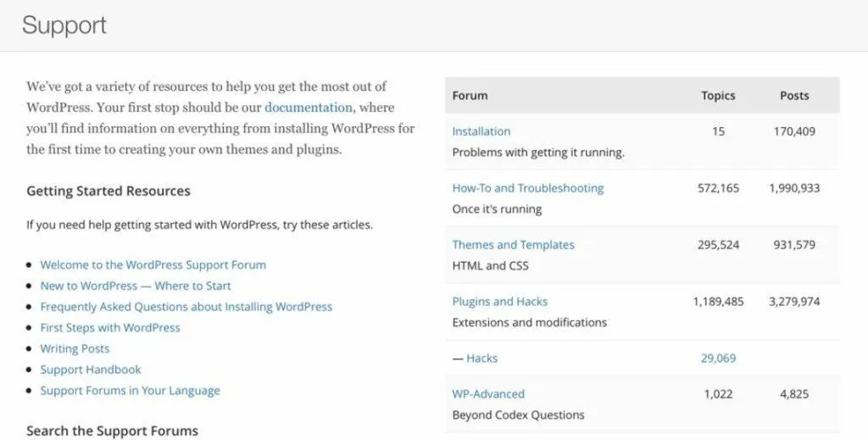This screenshot has width=868, height=440.
Task: Open the Hacks subforum link
Action: click(481, 358)
